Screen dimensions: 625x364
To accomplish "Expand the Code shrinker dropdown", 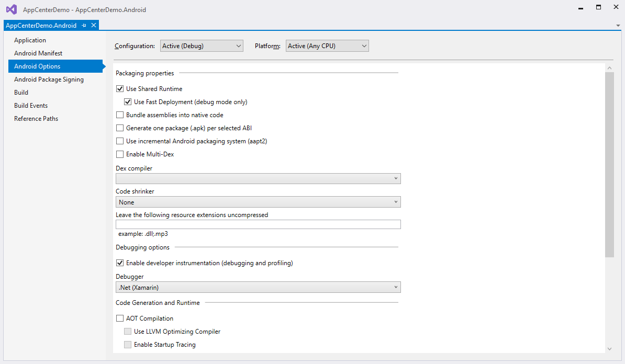I will [x=258, y=202].
